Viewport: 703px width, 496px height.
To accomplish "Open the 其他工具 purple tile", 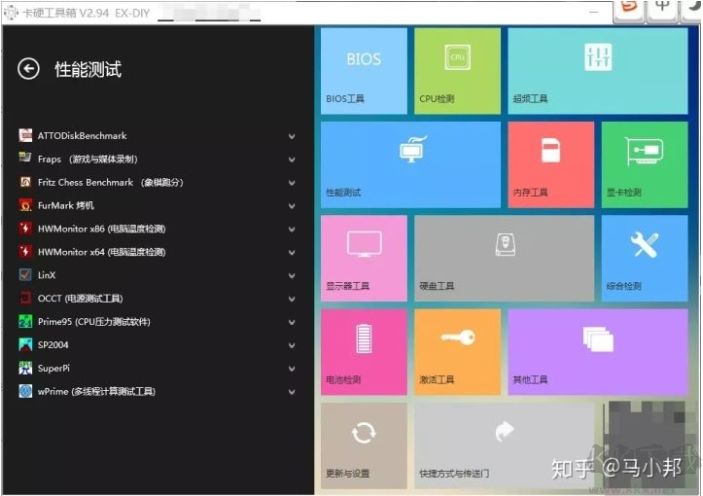I will [598, 352].
